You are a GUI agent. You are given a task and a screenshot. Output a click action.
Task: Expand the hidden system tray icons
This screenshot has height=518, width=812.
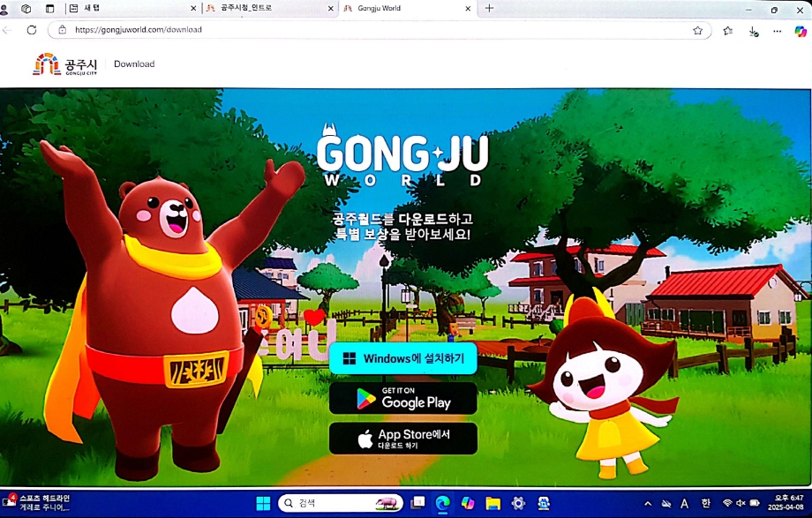(x=648, y=503)
